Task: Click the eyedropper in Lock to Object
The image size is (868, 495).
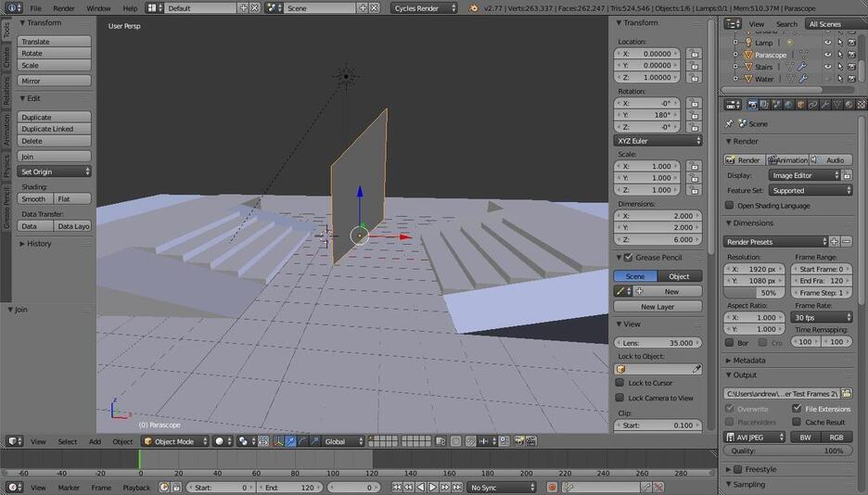Action: [x=696, y=369]
